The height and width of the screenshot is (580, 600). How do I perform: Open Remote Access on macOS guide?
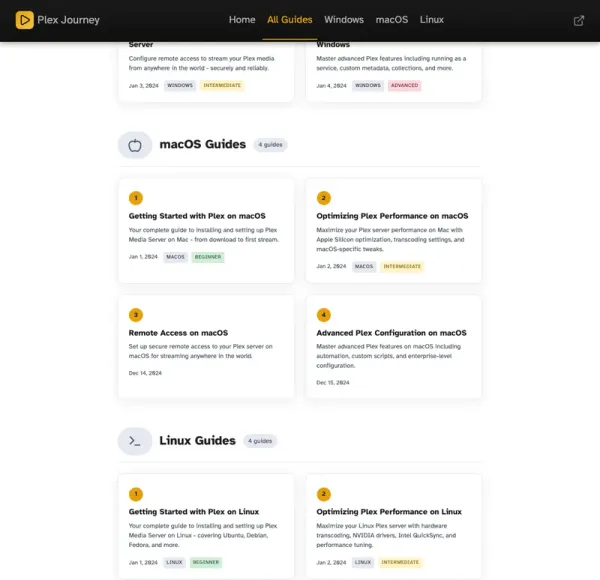click(x=178, y=333)
